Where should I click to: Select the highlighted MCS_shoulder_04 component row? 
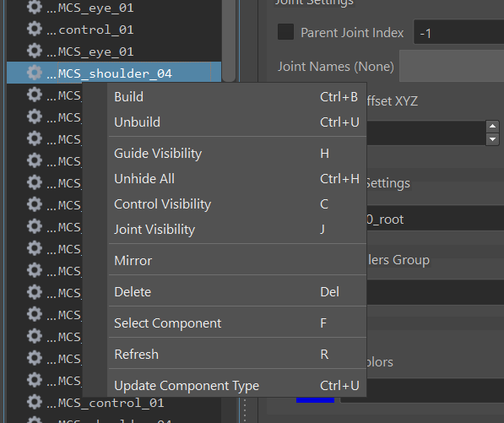pyautogui.click(x=114, y=73)
